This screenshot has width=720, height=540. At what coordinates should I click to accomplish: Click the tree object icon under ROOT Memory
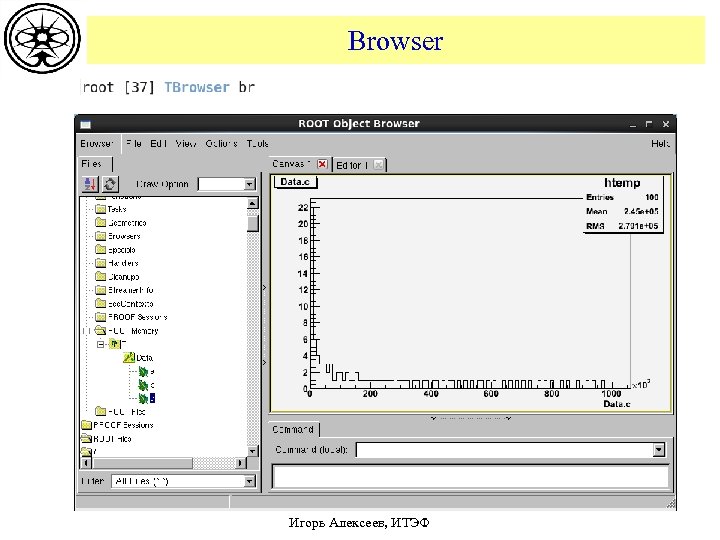tap(114, 344)
